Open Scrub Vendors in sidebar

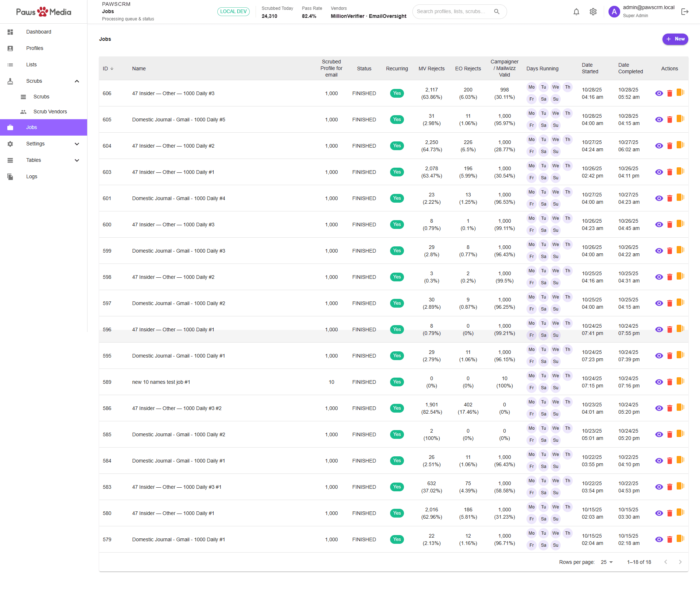click(50, 112)
